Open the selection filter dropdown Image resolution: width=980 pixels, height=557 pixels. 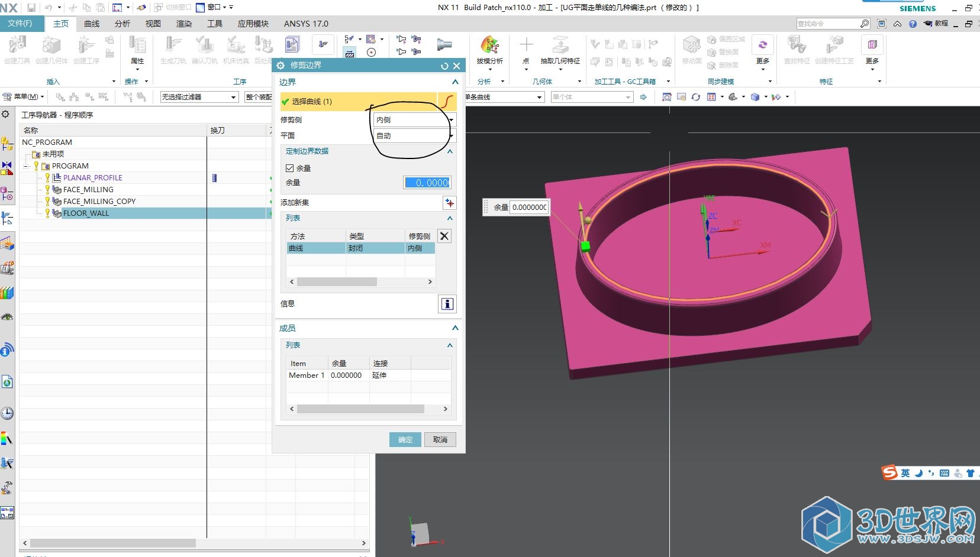click(x=199, y=97)
